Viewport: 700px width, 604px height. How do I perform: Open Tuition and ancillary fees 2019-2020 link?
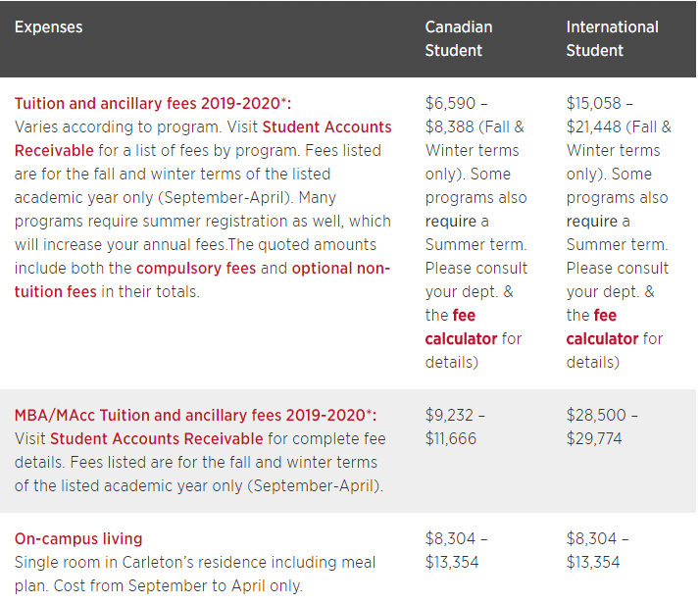(153, 104)
